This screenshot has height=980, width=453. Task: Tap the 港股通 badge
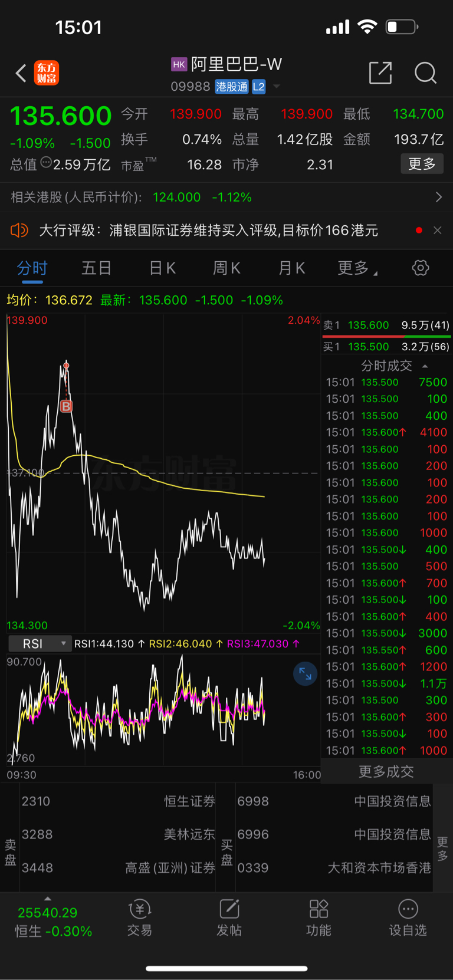[x=232, y=87]
